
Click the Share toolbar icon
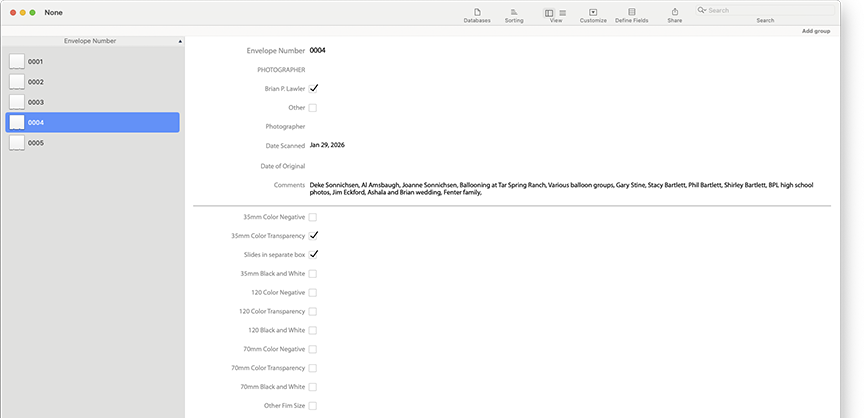[675, 12]
